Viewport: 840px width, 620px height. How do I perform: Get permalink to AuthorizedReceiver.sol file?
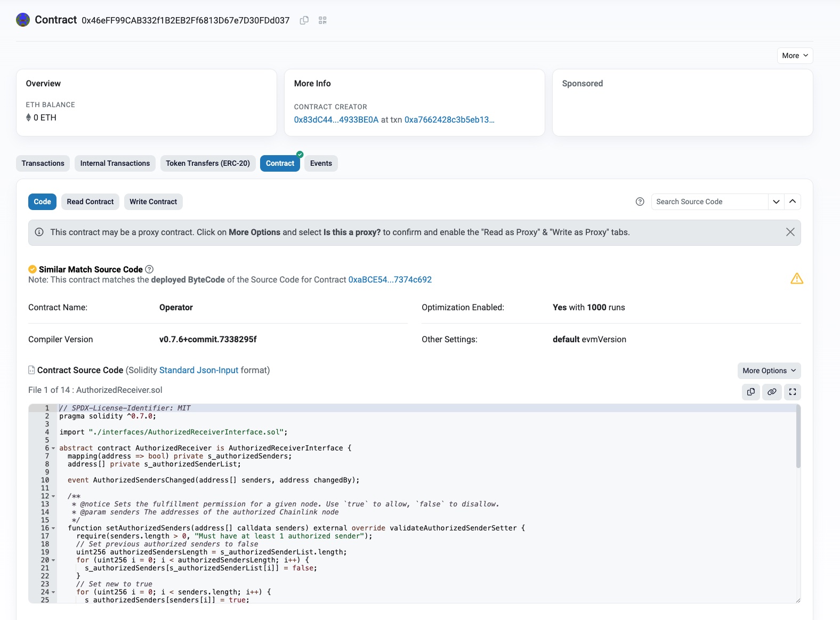pos(771,392)
